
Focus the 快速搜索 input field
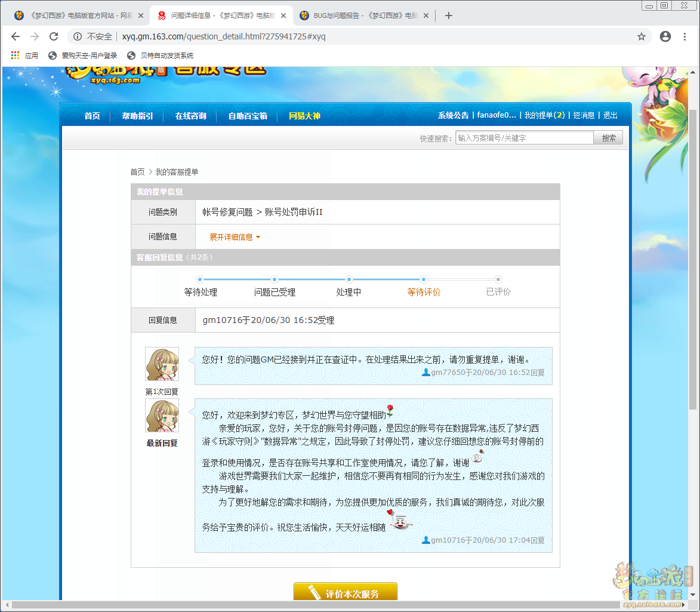(x=524, y=138)
